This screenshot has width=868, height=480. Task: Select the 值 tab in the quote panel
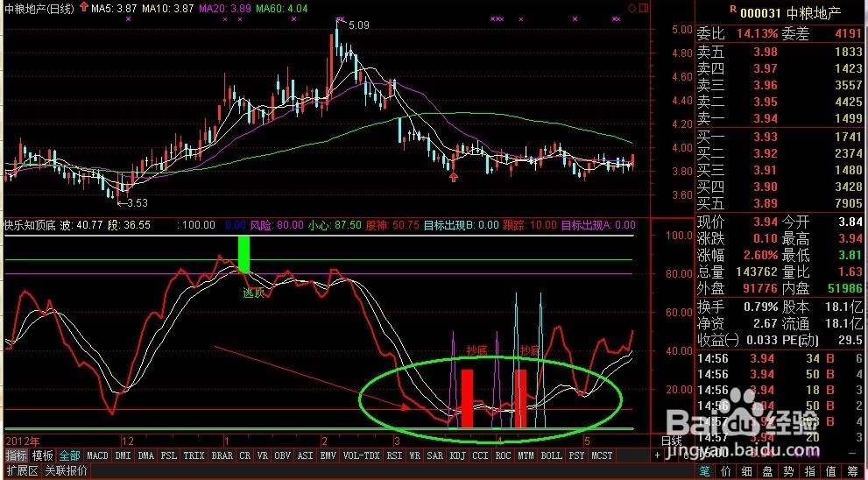pyautogui.click(x=831, y=472)
